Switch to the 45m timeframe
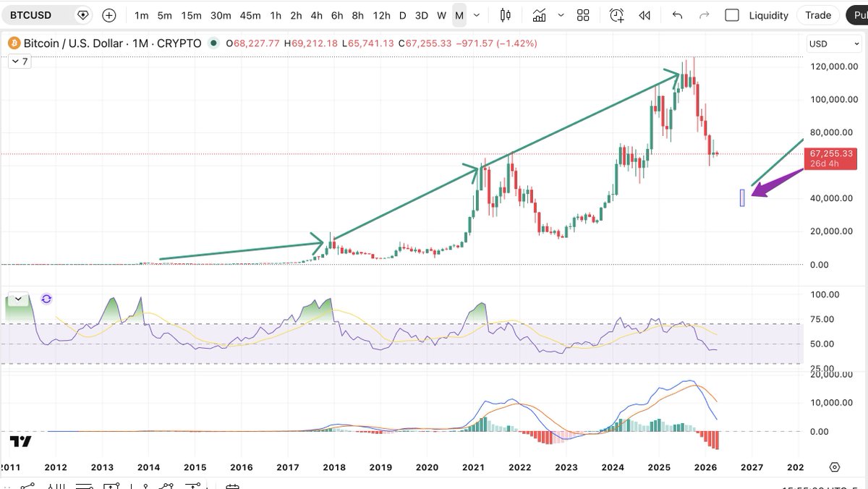Image resolution: width=868 pixels, height=489 pixels. tap(250, 15)
